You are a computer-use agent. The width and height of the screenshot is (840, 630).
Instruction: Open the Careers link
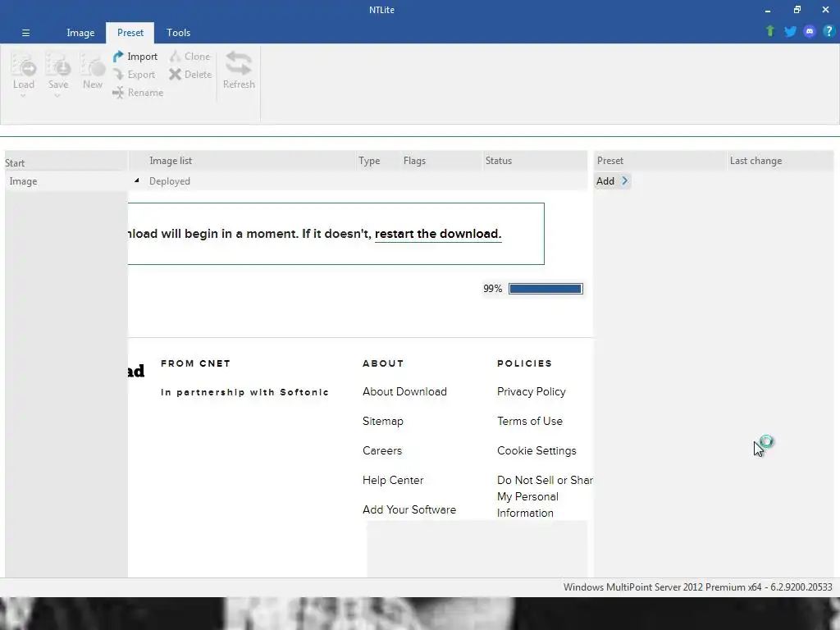point(382,450)
